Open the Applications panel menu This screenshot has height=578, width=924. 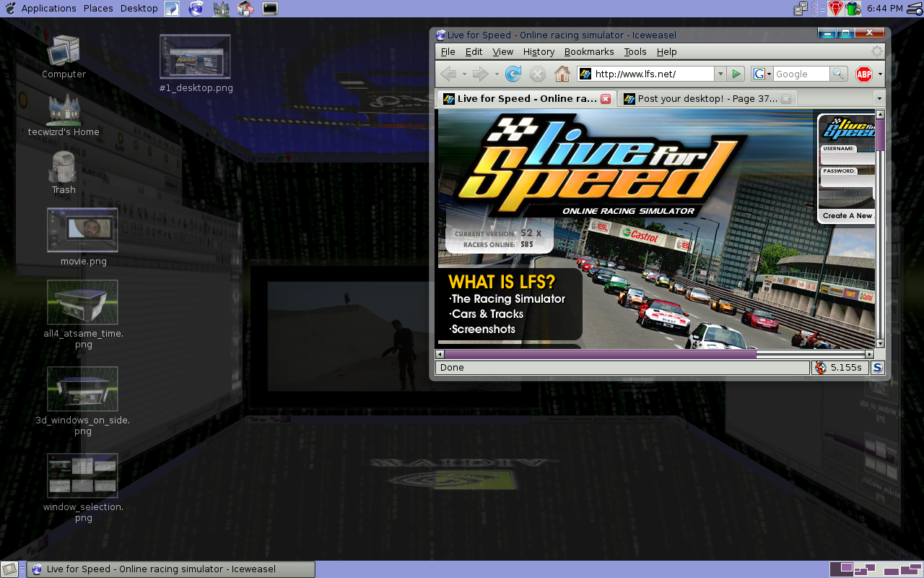tap(48, 9)
